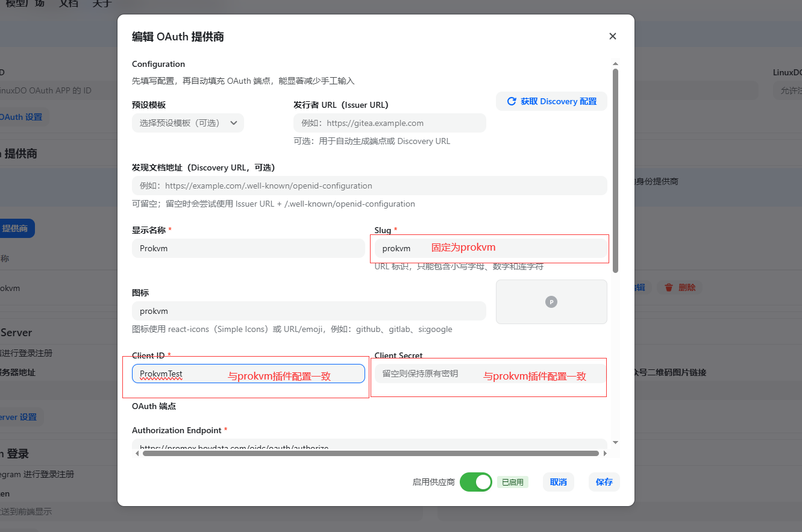Click the Slug input field
Viewport: 802px width, 532px height.
(398, 248)
